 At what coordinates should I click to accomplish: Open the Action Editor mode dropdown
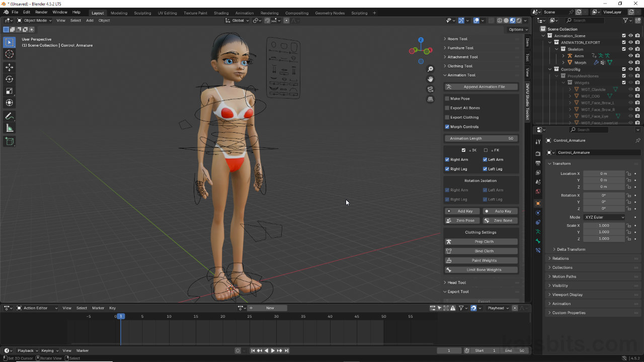point(37,308)
